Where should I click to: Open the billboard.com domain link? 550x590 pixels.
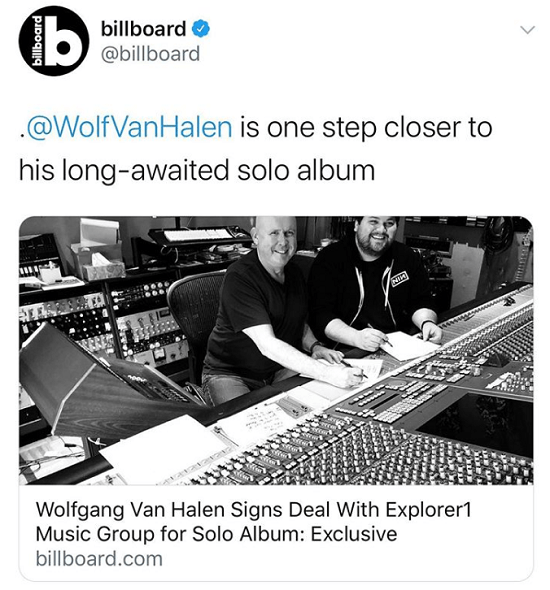coord(99,559)
